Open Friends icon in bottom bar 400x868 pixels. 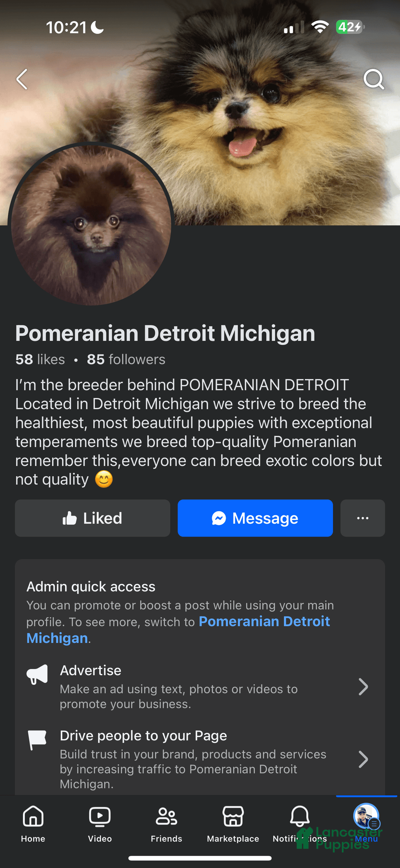[166, 823]
